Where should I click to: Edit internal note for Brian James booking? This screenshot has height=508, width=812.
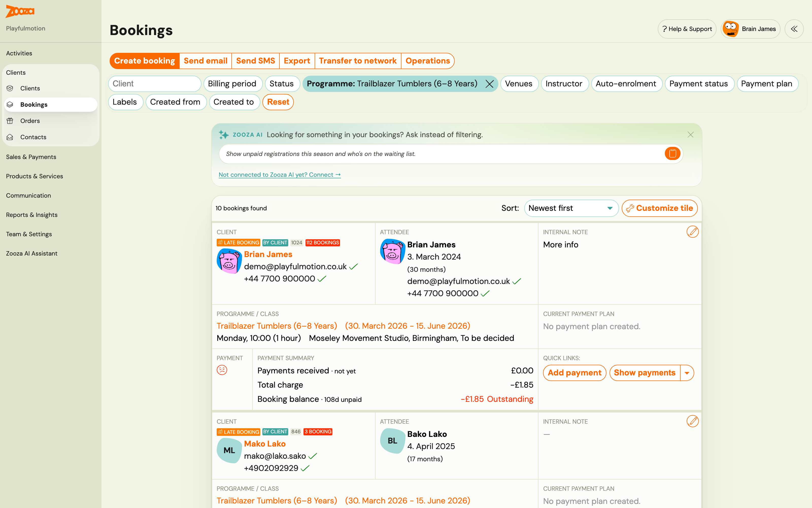[x=692, y=232]
